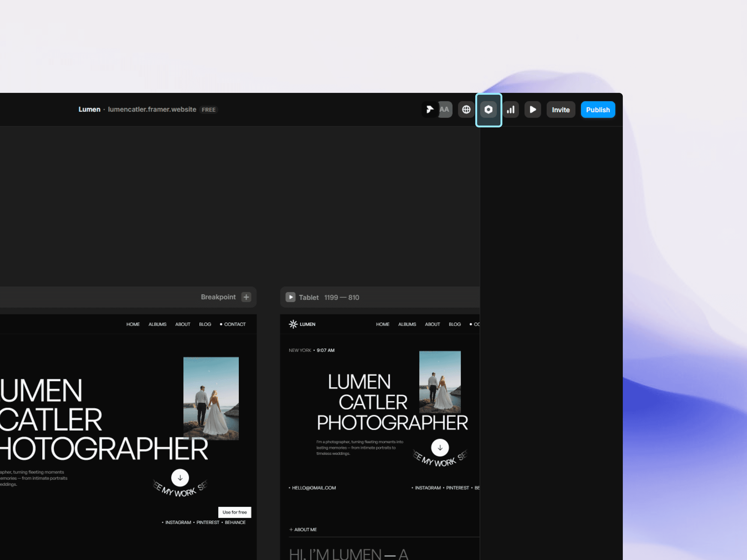Click the preview play button in toolbar
Viewport: 747px width, 560px height.
click(x=532, y=110)
